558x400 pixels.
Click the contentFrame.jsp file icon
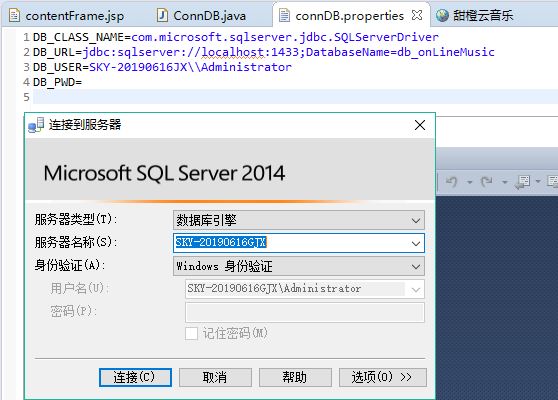pos(14,15)
